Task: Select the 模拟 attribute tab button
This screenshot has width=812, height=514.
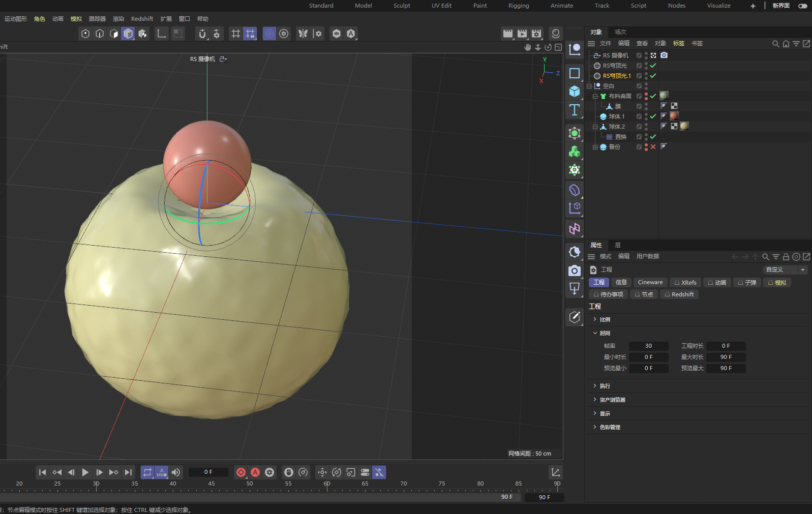Action: [777, 283]
